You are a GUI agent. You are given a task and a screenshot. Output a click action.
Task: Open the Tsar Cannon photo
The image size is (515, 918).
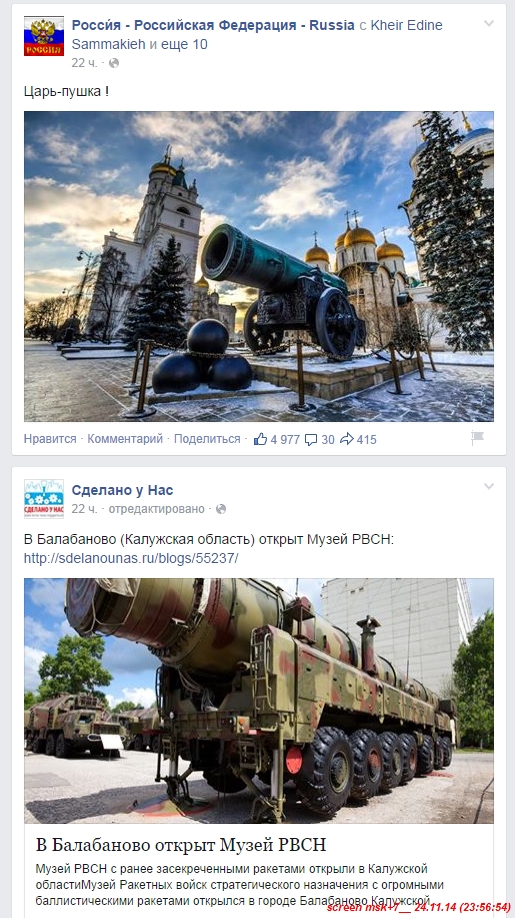pyautogui.click(x=259, y=266)
